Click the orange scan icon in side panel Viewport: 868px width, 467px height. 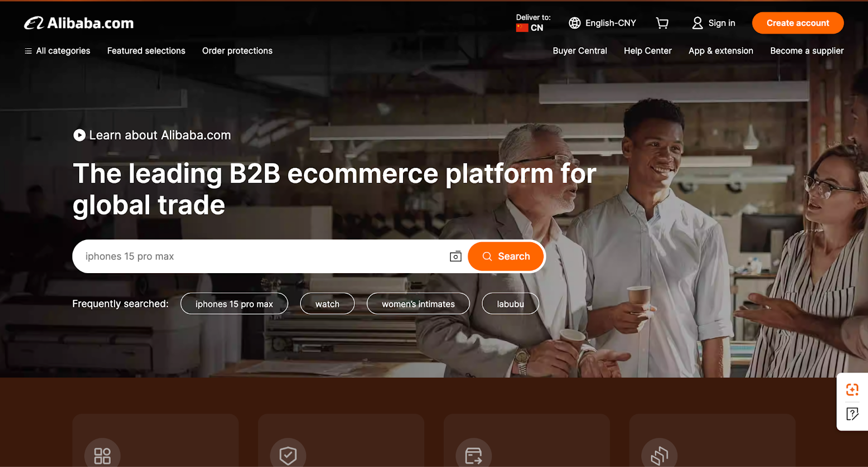coord(852,389)
